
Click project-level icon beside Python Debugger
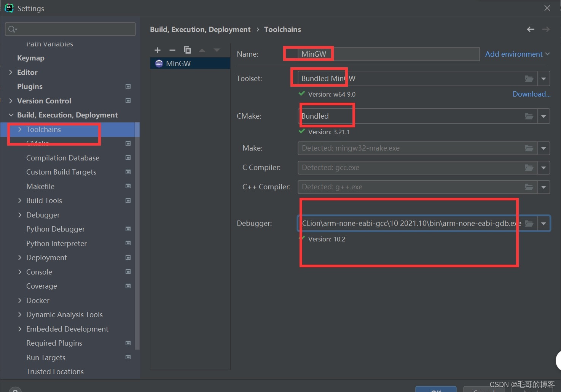[x=128, y=229]
